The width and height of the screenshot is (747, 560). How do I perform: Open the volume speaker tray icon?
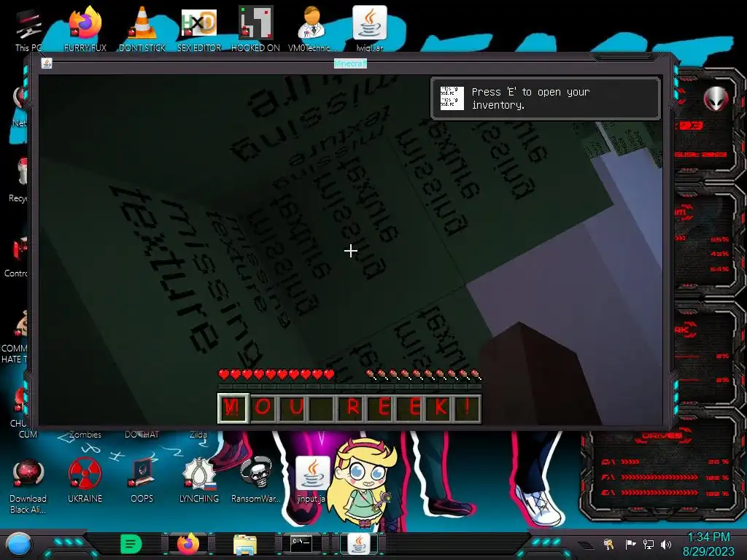pyautogui.click(x=666, y=544)
